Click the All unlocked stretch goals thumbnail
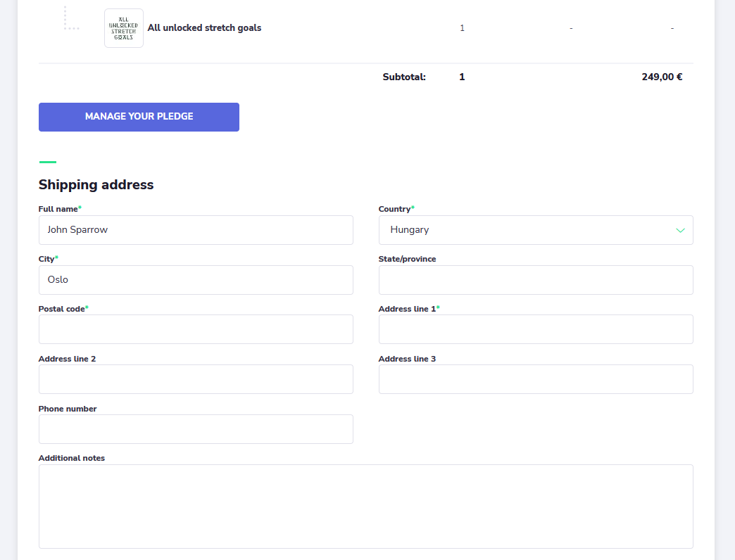 [x=124, y=28]
